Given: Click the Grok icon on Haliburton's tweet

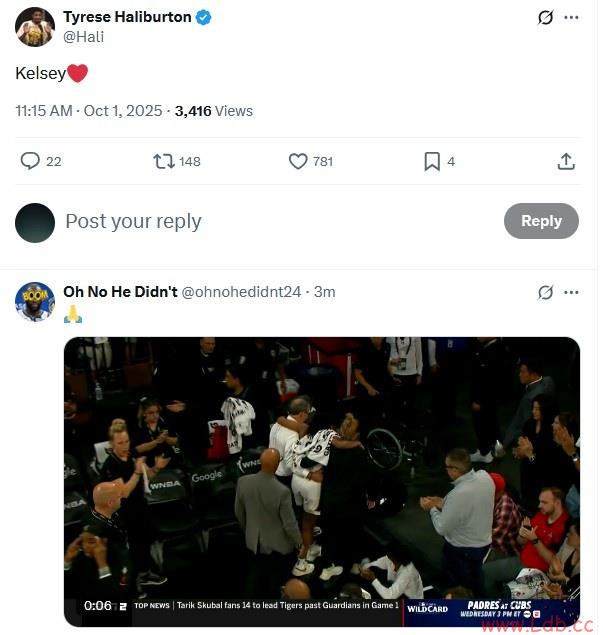Looking at the screenshot, I should 546,18.
